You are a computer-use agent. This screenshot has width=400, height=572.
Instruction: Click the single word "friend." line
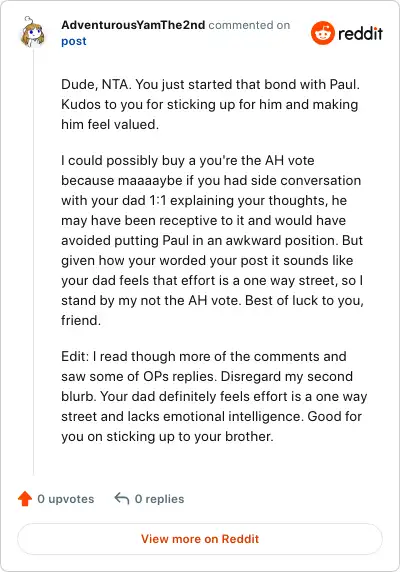[x=81, y=320]
